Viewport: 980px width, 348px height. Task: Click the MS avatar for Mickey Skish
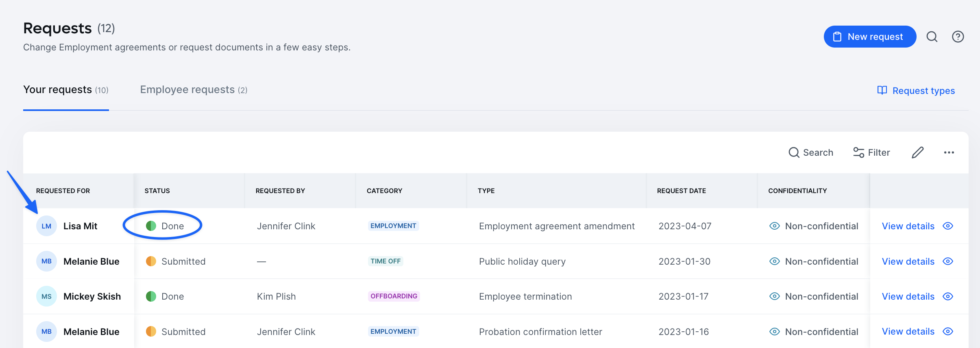(x=46, y=296)
